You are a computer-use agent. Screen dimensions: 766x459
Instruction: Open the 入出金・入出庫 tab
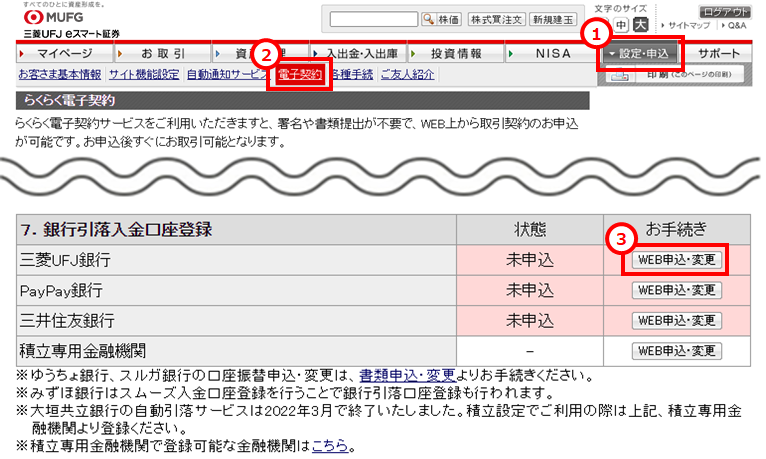point(358,53)
